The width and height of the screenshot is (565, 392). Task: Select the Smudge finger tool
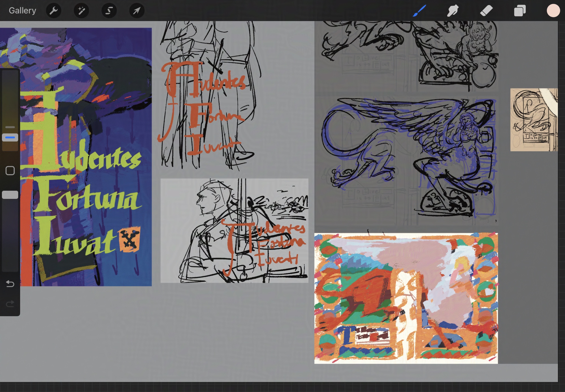click(453, 11)
